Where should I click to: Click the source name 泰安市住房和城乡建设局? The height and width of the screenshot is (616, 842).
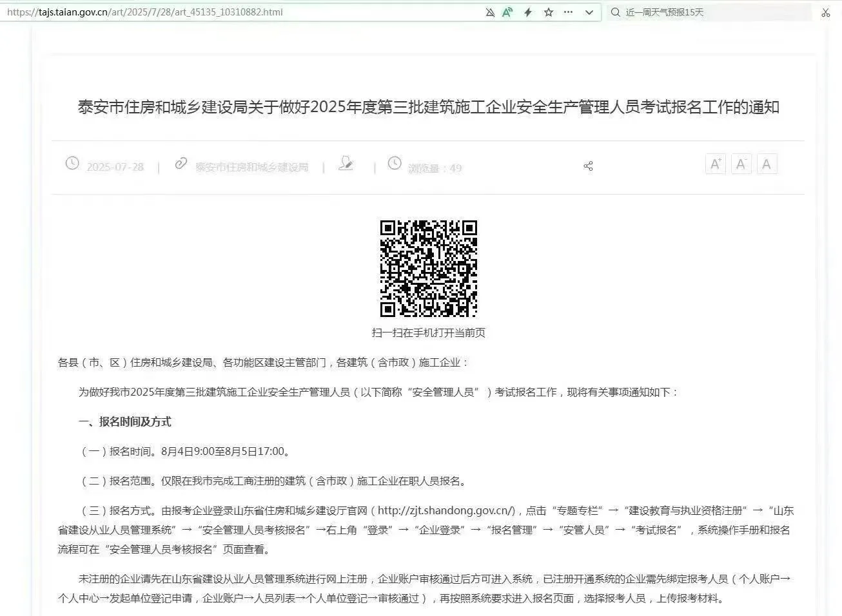[251, 168]
